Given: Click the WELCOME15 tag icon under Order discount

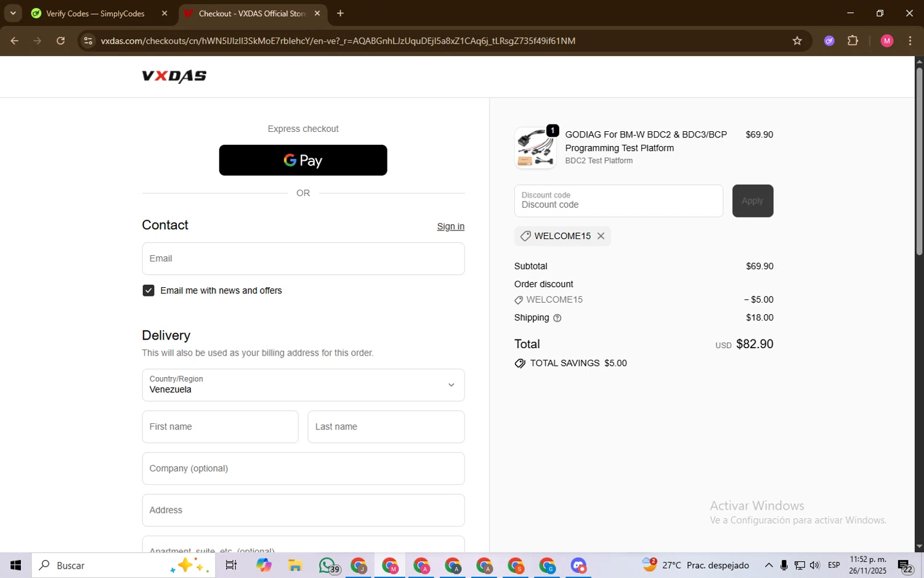Looking at the screenshot, I should click(x=519, y=300).
